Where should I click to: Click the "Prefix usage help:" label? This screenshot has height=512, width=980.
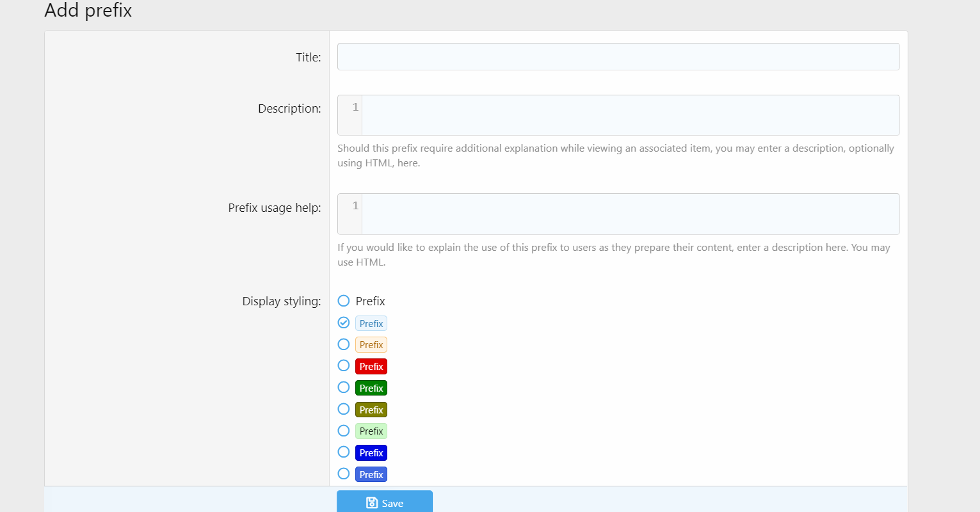[275, 208]
